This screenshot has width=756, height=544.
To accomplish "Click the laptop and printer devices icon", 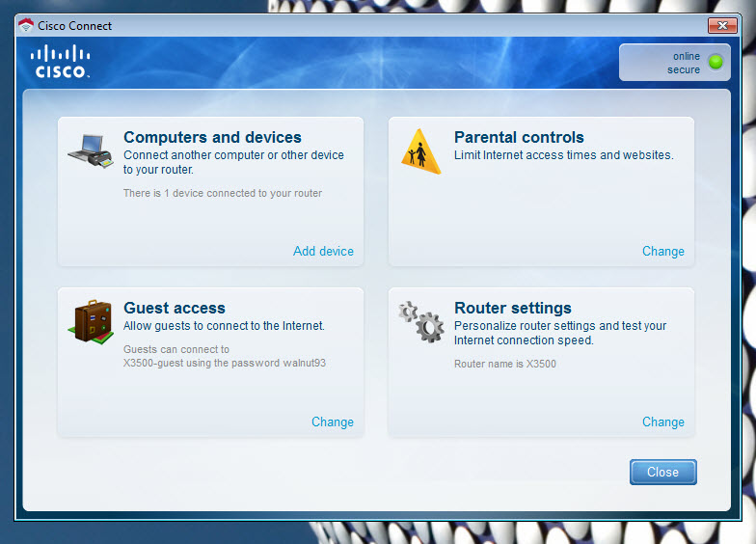I will tap(91, 150).
